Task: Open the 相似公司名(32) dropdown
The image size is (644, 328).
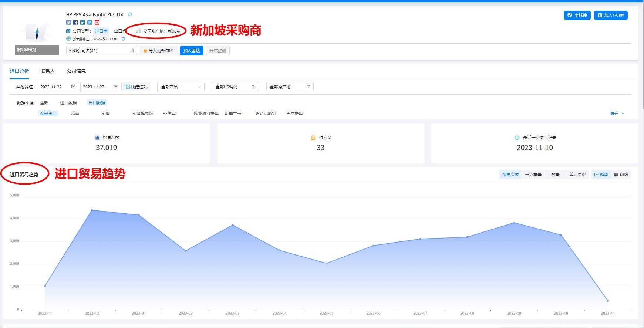Action: (102, 51)
